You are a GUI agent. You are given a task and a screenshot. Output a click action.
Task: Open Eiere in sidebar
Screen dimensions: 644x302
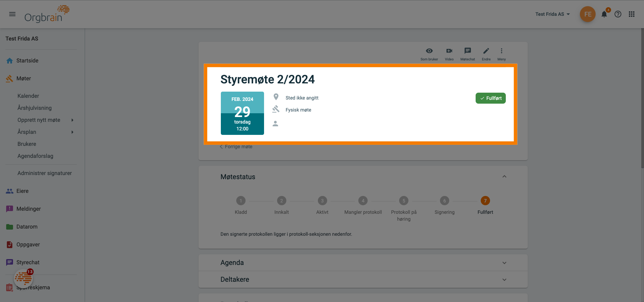pyautogui.click(x=22, y=191)
